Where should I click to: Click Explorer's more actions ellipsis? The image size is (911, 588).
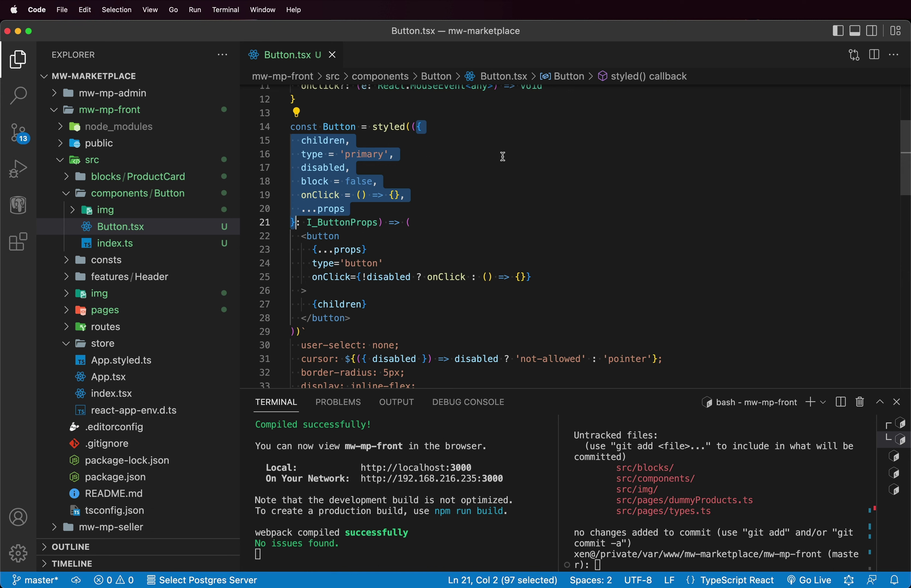point(222,55)
